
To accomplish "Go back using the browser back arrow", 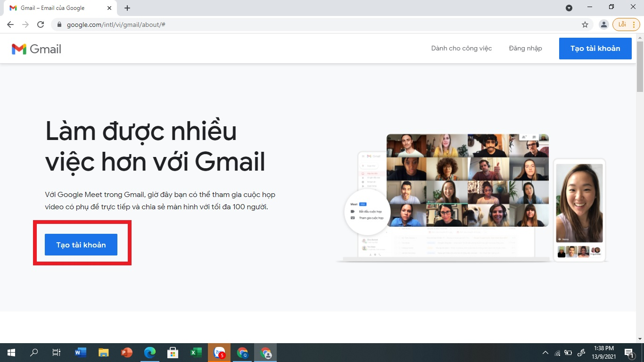I will 10,25.
